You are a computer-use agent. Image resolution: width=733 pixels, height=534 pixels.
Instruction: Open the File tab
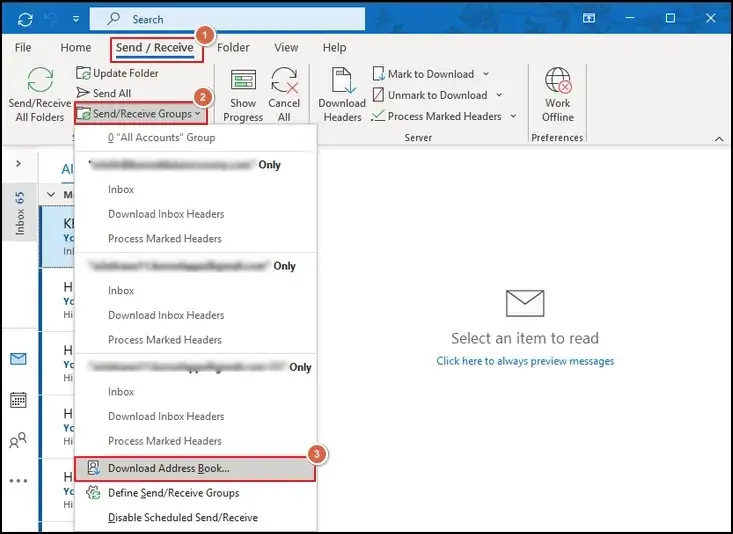[x=23, y=47]
